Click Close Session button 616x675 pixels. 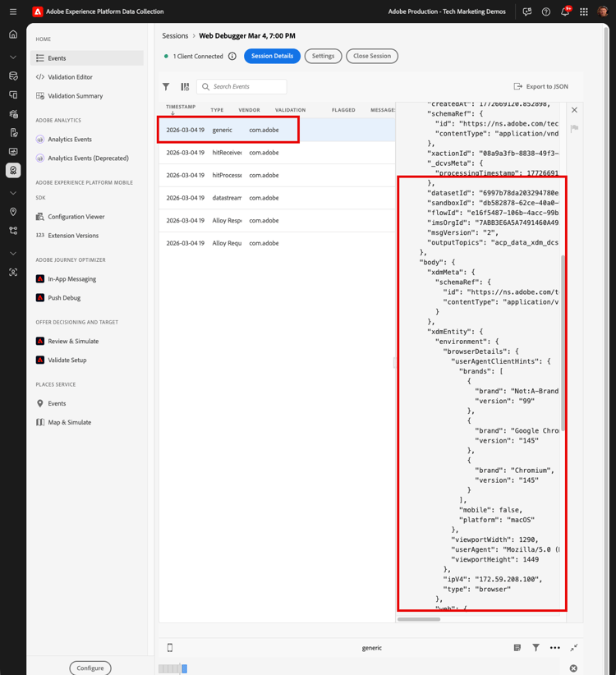[x=372, y=56]
